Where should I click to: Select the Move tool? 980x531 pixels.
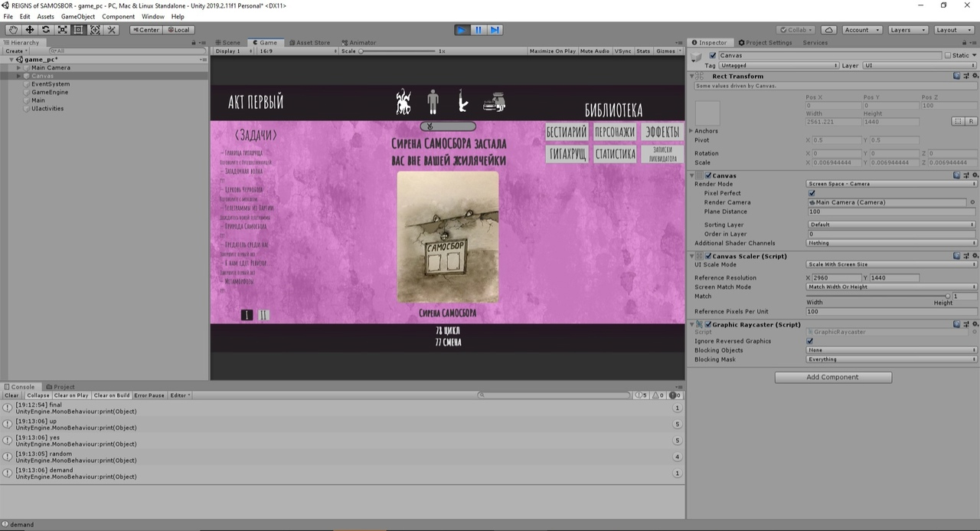pyautogui.click(x=29, y=30)
